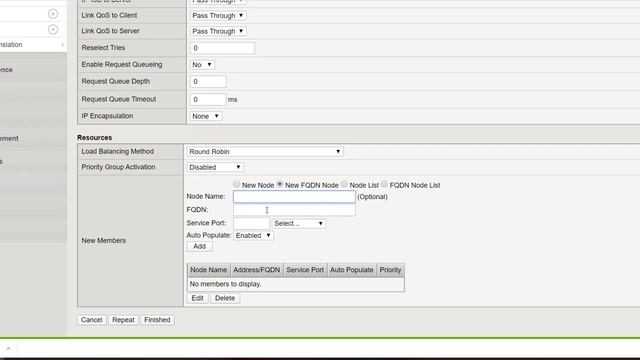Click the Delete member button
Screen dimensions: 640x360
click(225, 298)
